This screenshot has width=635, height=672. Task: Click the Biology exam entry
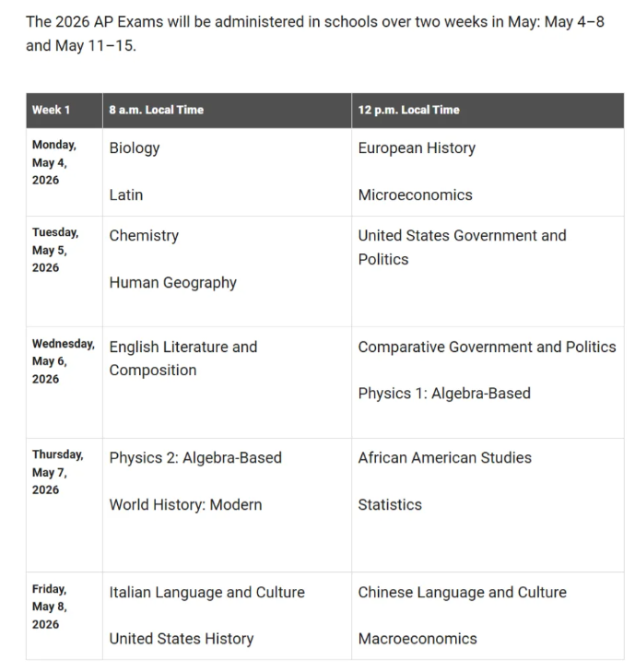click(135, 147)
